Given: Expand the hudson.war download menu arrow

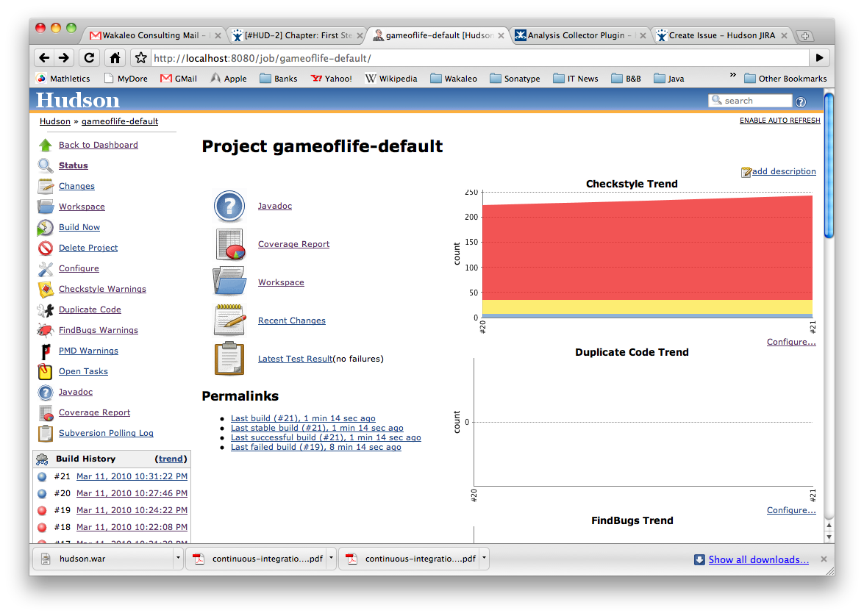Looking at the screenshot, I should [x=178, y=559].
